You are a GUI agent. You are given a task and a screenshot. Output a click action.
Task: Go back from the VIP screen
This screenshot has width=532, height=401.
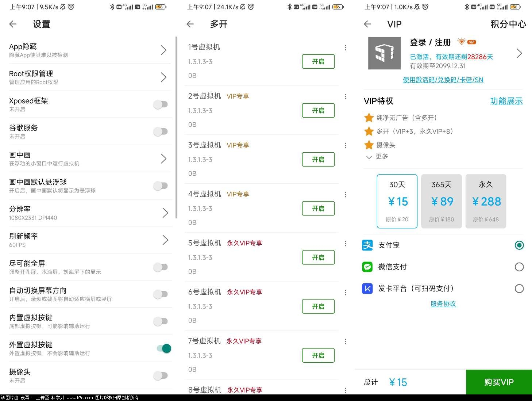click(367, 24)
